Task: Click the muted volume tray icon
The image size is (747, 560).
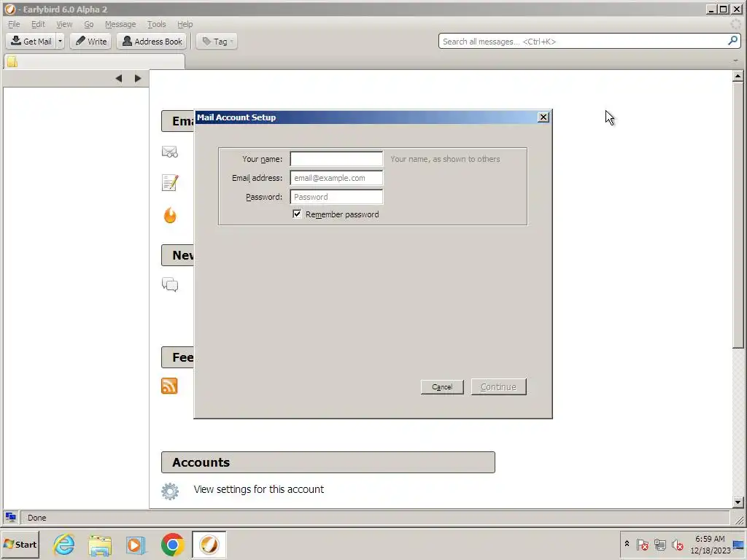Action: [678, 544]
